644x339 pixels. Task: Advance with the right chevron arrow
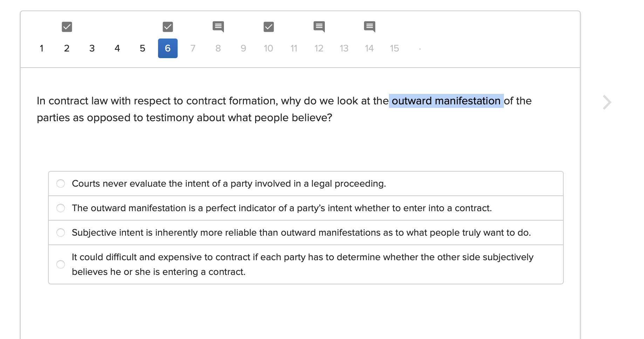point(607,102)
